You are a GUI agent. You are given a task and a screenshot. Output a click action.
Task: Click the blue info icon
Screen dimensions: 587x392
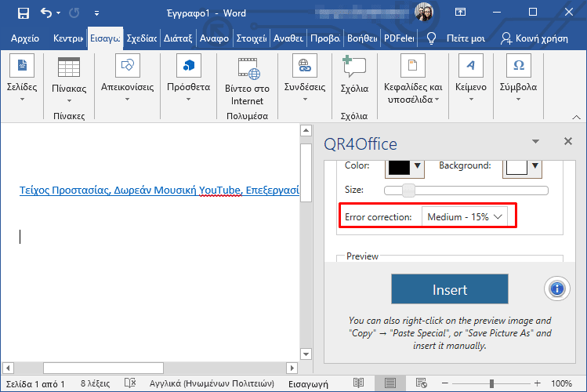pyautogui.click(x=557, y=289)
